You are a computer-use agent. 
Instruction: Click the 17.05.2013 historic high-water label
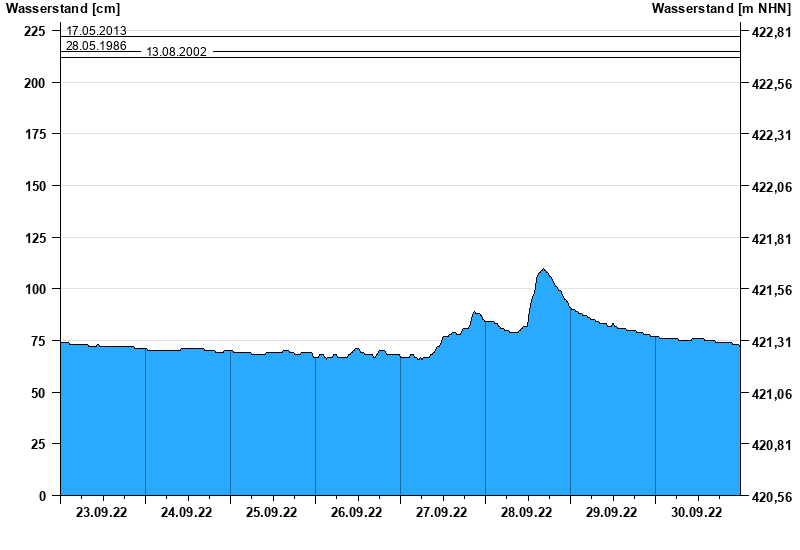(x=96, y=31)
